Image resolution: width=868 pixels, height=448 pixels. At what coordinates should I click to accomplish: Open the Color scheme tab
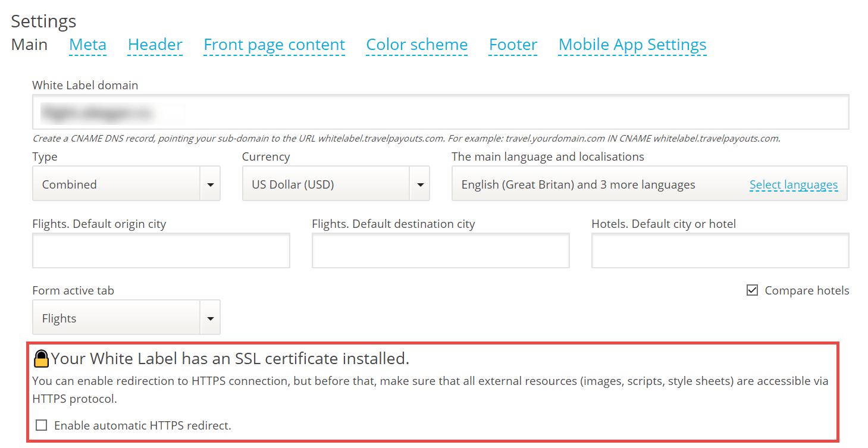(x=416, y=45)
